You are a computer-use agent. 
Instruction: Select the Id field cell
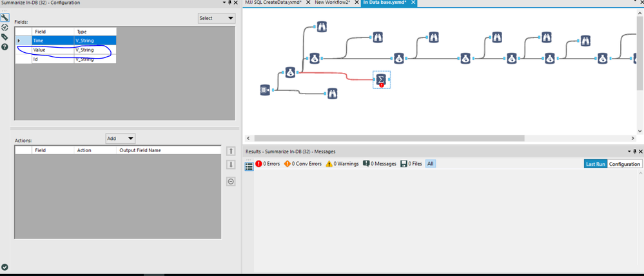[53, 59]
